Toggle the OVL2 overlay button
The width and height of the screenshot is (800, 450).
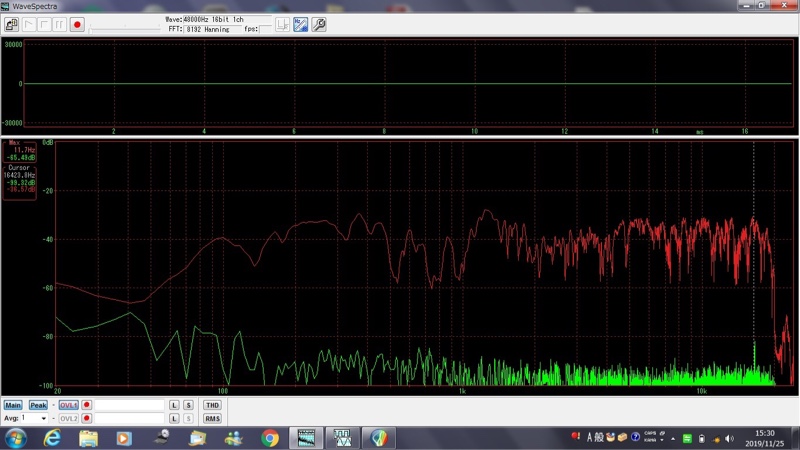(68, 418)
